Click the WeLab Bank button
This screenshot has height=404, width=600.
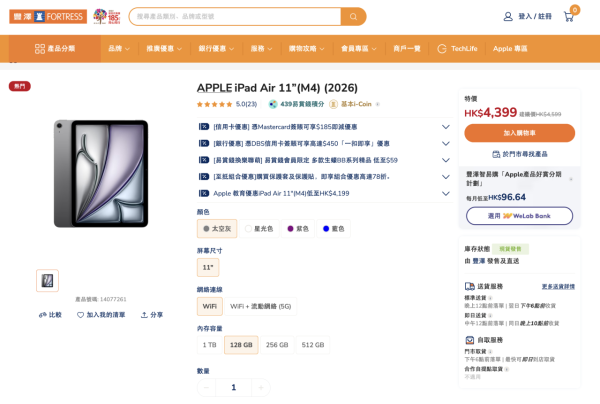tap(520, 216)
